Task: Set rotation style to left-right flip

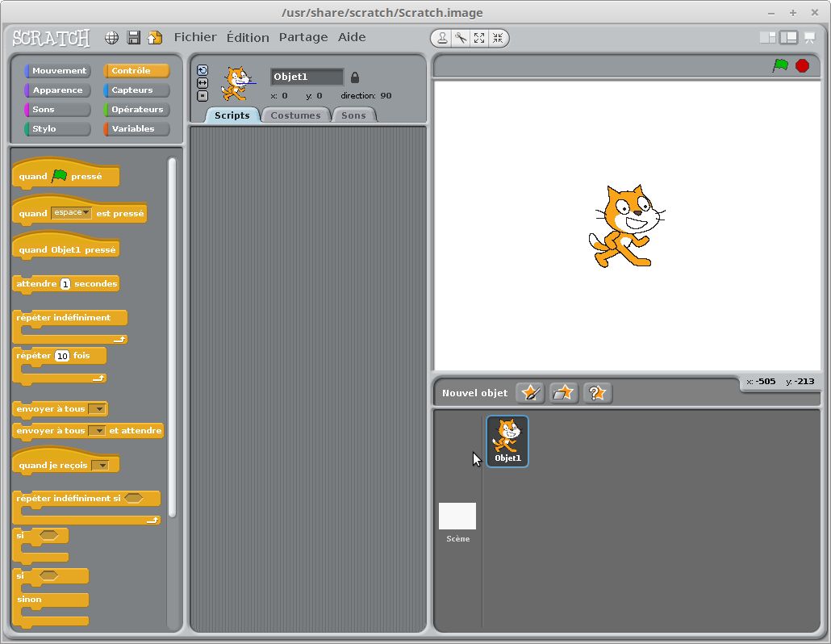Action: pos(203,83)
